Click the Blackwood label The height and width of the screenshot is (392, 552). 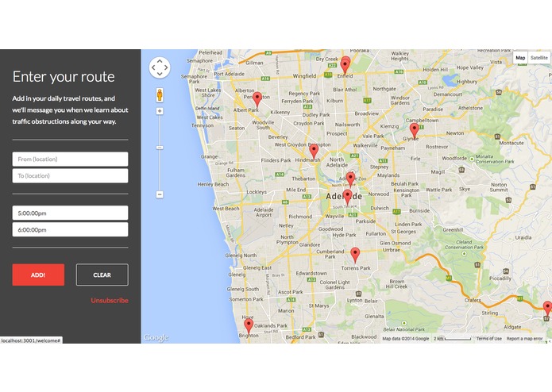[364, 336]
